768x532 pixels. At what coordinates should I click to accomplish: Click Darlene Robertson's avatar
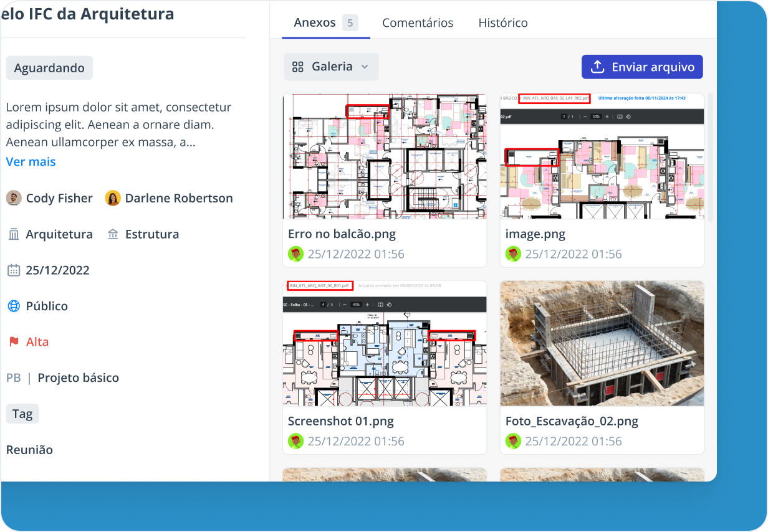113,198
